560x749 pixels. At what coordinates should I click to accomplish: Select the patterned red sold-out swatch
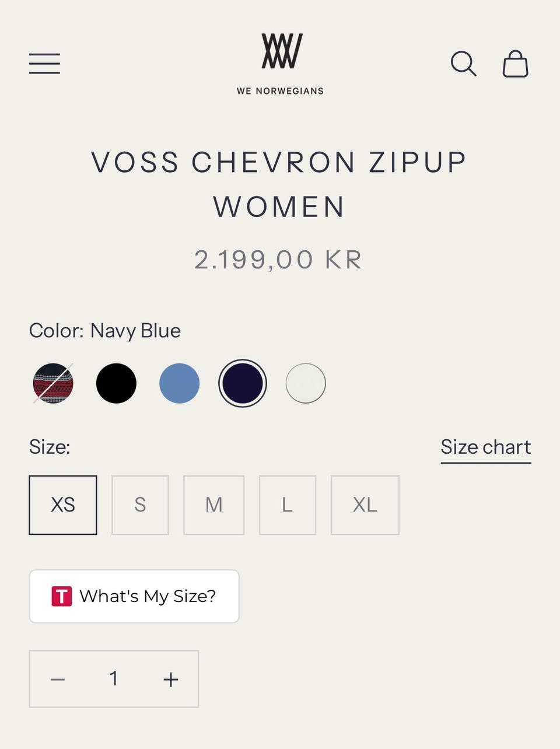53,383
